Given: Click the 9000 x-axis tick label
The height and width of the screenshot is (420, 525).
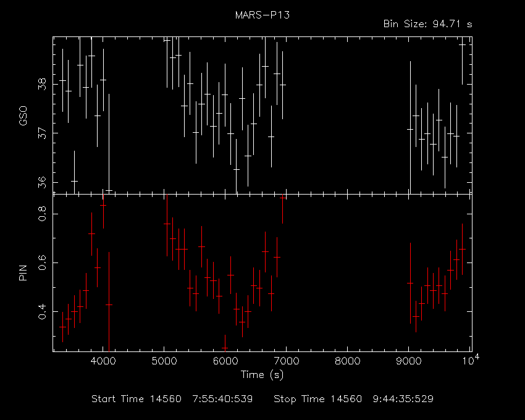Looking at the screenshot, I should coord(408,361).
